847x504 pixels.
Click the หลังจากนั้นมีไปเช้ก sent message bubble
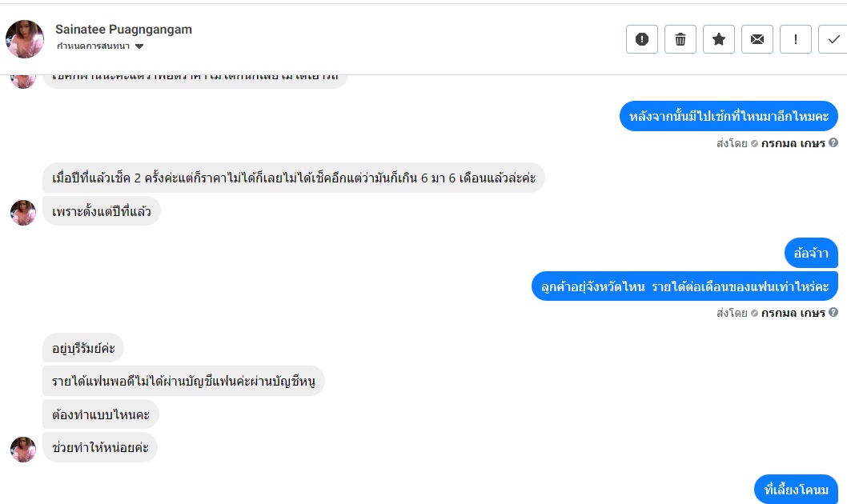click(x=729, y=117)
